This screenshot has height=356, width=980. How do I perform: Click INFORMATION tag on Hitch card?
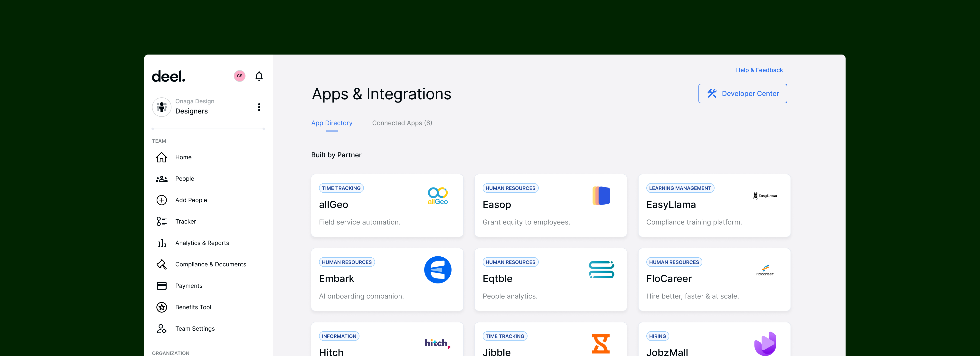click(339, 336)
